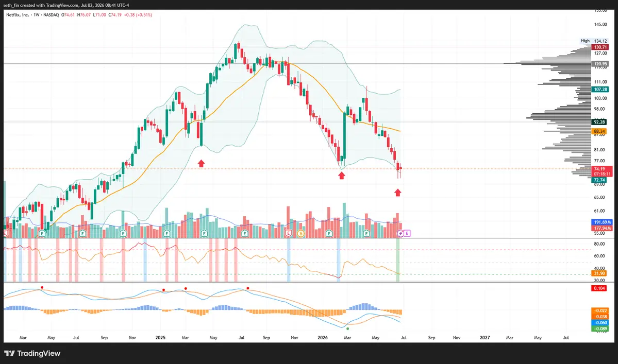Select the Netflix, Inc. symbol title
618x364 pixels.
pyautogui.click(x=18, y=15)
